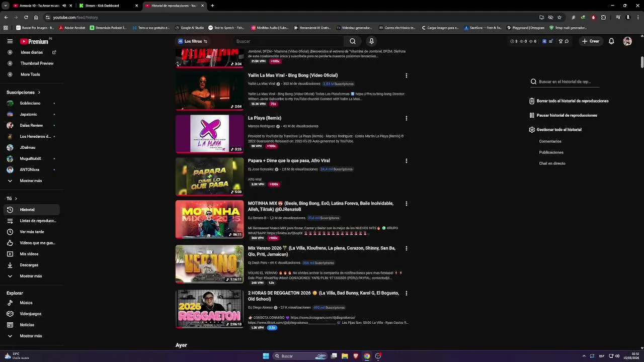Click the pause icon for watch history
This screenshot has width=644, height=362.
(x=532, y=115)
